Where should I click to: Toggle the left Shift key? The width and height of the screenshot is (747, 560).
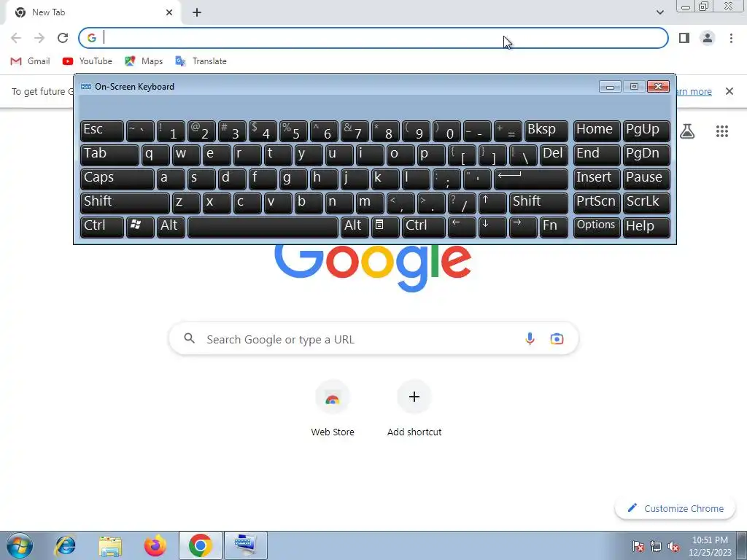tap(125, 203)
